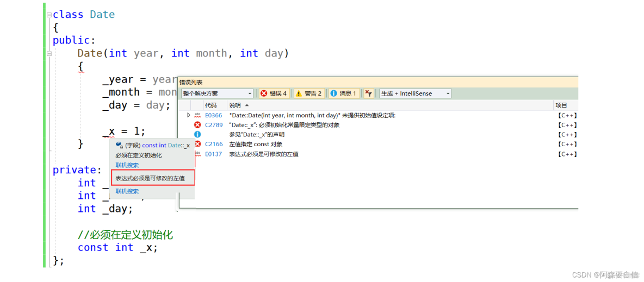The image size is (644, 282).
Task: Toggle the 消息 1 filter
Action: (344, 93)
